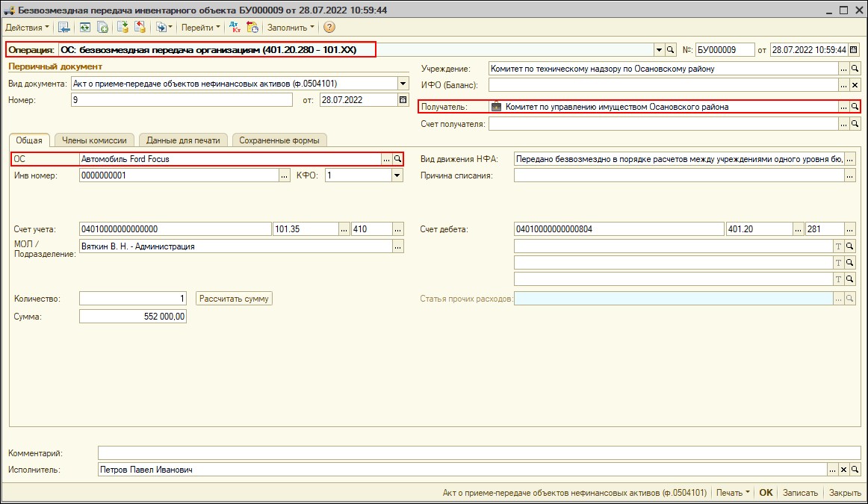Click into the Комментарий input field
This screenshot has height=504, width=868.
pos(480,453)
